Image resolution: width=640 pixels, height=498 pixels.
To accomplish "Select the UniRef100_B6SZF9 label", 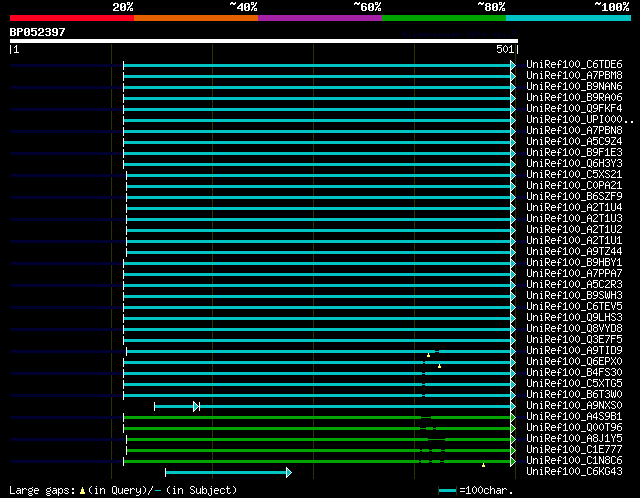I will (574, 196).
